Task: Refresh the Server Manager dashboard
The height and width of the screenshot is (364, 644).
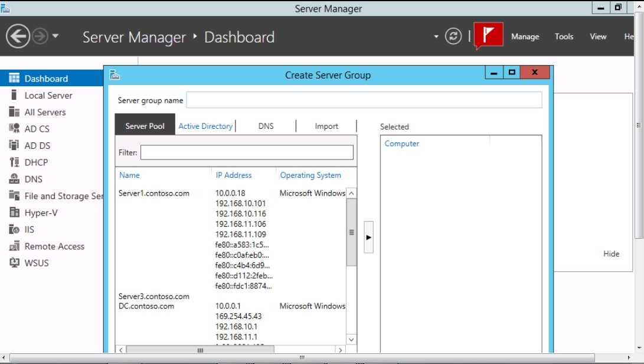Action: click(453, 37)
